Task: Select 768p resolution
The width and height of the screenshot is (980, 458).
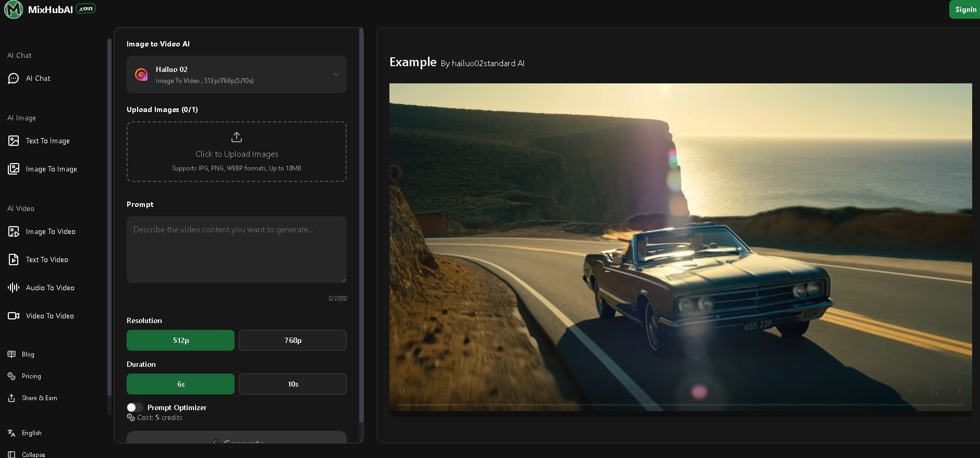Action: 292,340
